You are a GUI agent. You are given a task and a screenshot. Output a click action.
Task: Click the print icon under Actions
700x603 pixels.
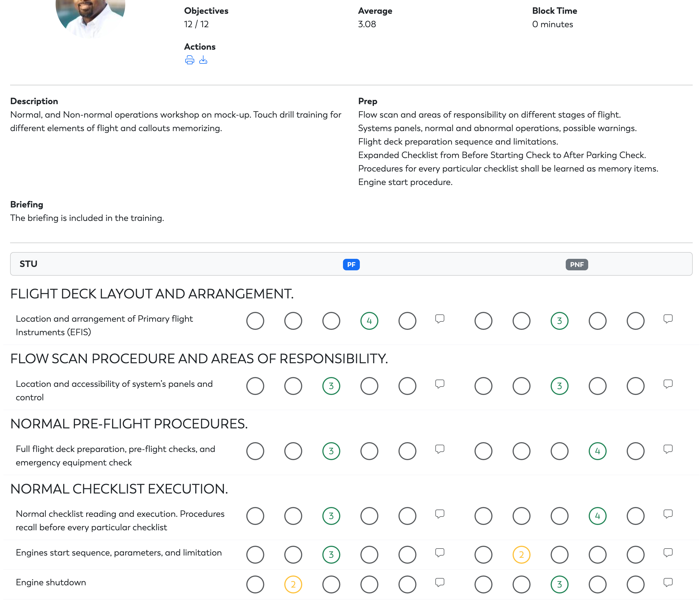pyautogui.click(x=190, y=60)
